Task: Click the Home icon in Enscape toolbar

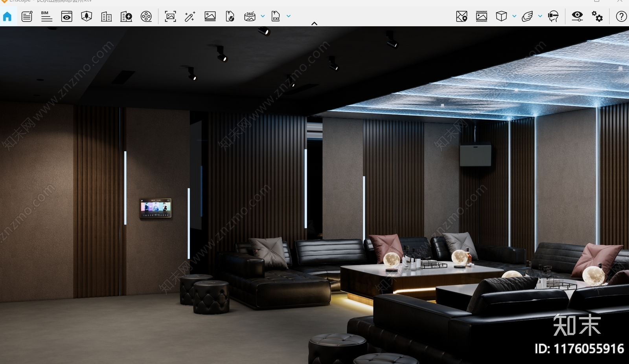Action: point(7,16)
